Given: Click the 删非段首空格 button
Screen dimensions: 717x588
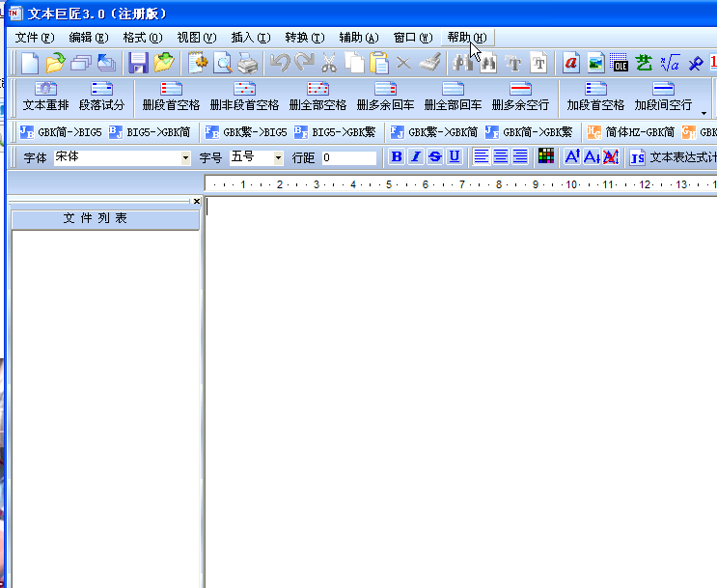Looking at the screenshot, I should [244, 97].
